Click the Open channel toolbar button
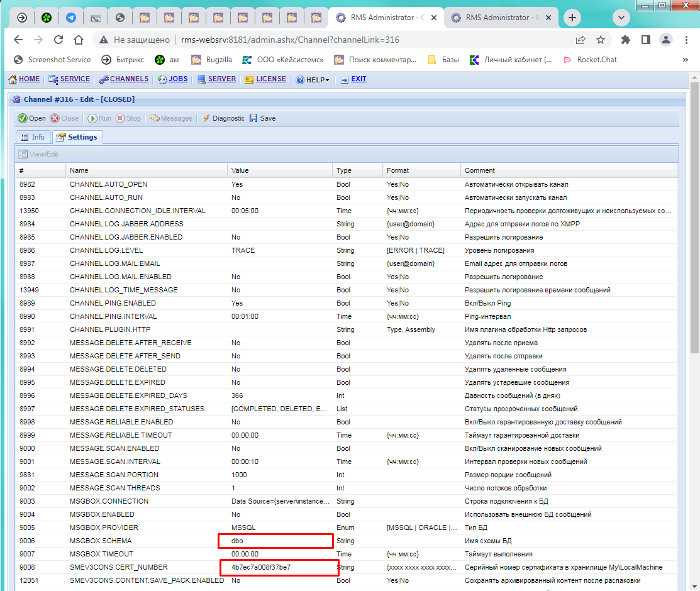Screen dimensions: 700x591 pyautogui.click(x=31, y=118)
